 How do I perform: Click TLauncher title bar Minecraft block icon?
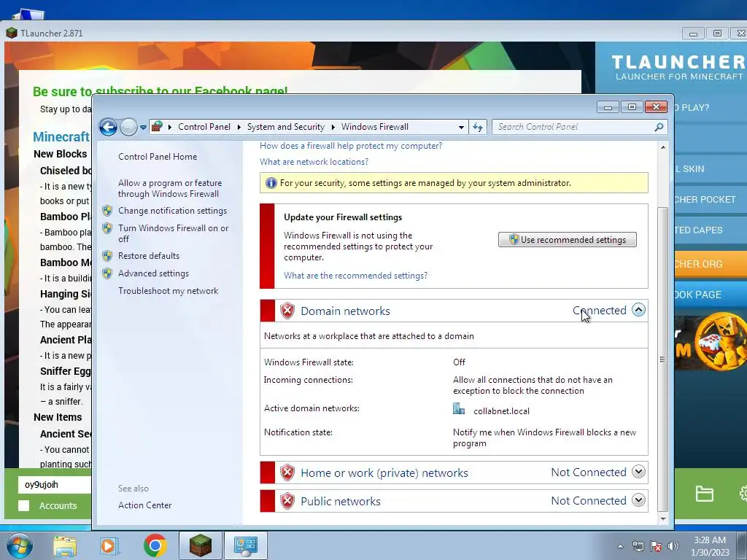click(12, 33)
